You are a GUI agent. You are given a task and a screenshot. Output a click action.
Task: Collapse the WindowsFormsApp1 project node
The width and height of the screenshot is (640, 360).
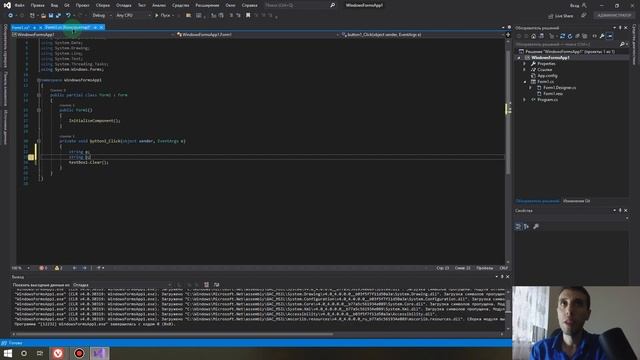[x=519, y=58]
